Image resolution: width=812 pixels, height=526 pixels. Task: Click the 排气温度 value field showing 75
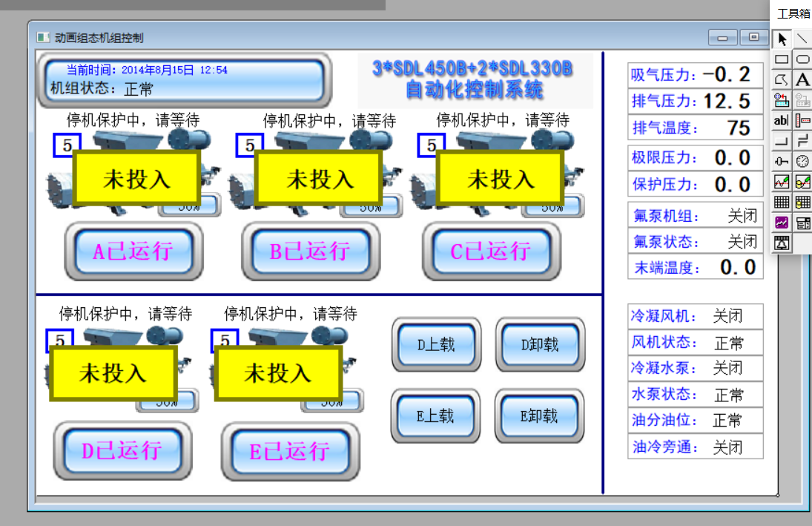(738, 128)
